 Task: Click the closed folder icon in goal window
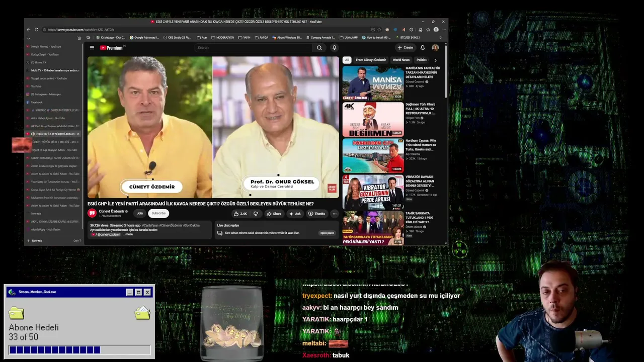[17, 313]
